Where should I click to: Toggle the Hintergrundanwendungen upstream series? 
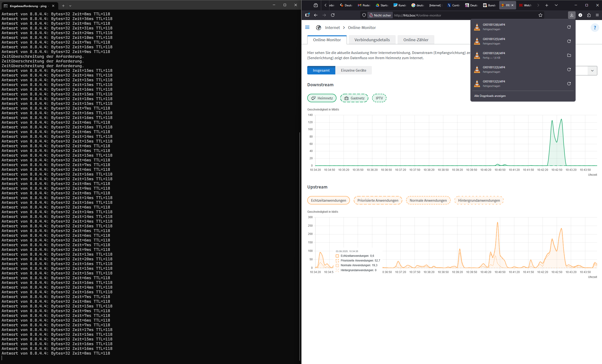(x=479, y=200)
